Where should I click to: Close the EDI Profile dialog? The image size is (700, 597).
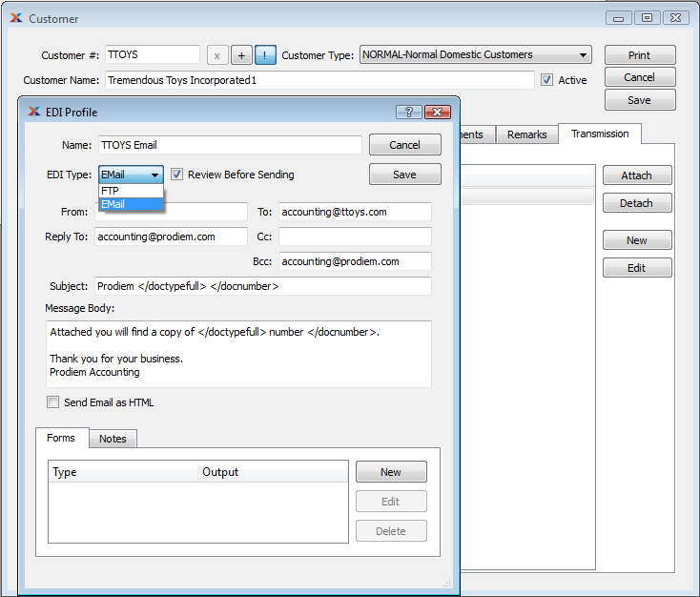[x=438, y=112]
